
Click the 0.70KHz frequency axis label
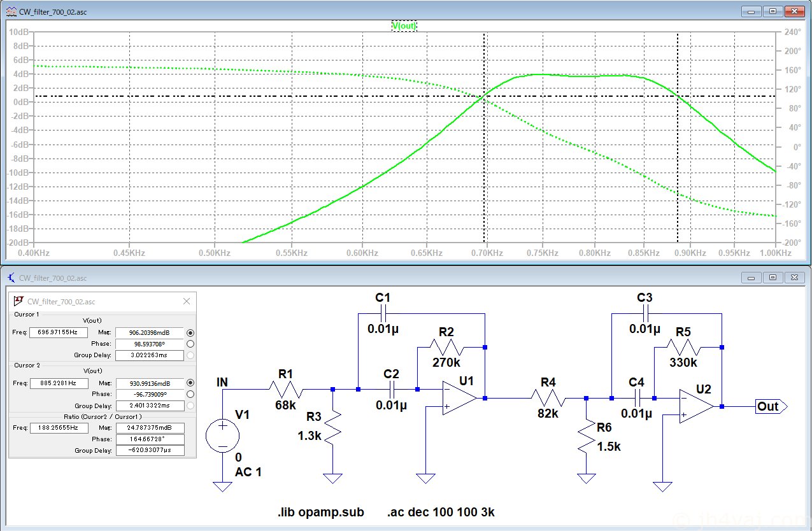(488, 253)
